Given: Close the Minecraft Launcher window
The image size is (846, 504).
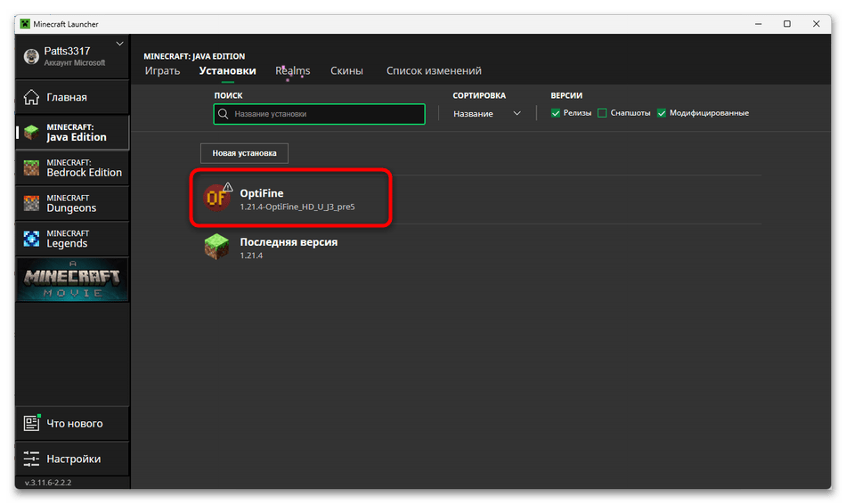Looking at the screenshot, I should pyautogui.click(x=817, y=24).
